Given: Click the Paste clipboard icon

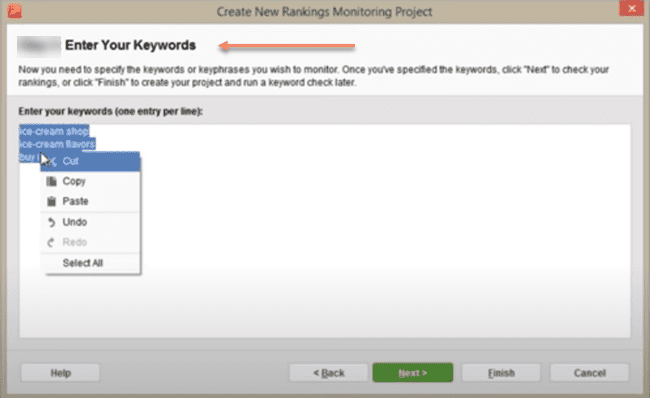Looking at the screenshot, I should pyautogui.click(x=51, y=201).
